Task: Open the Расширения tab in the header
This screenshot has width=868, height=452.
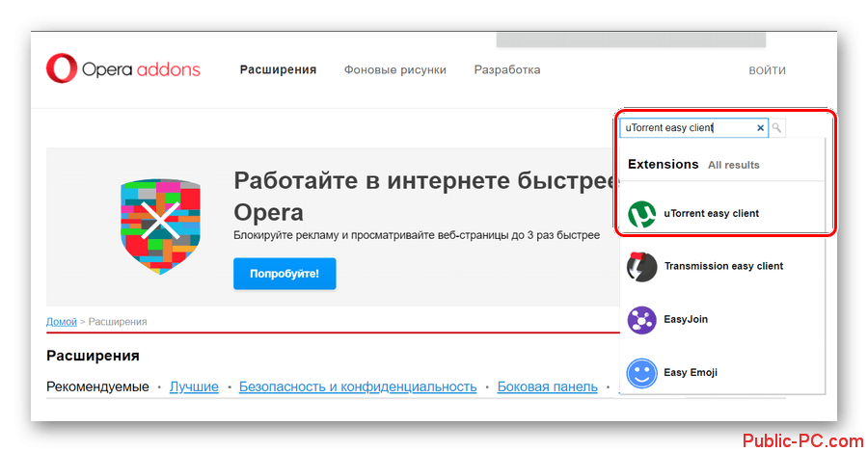Action: tap(278, 70)
